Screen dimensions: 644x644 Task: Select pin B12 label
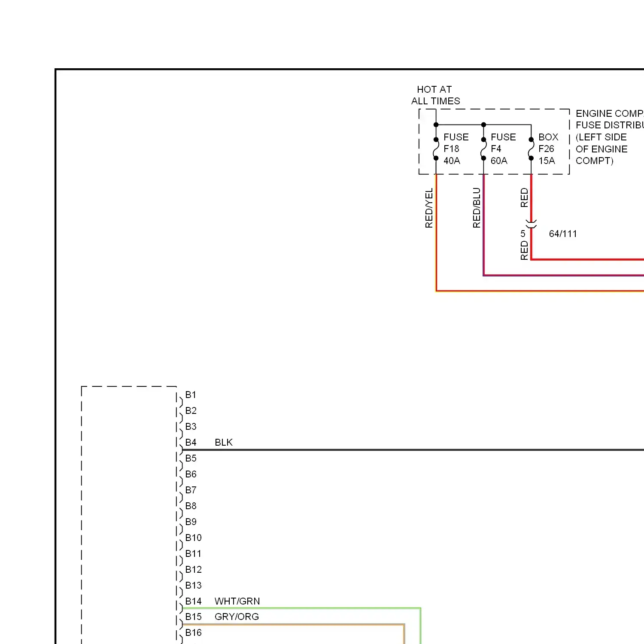[x=193, y=569]
